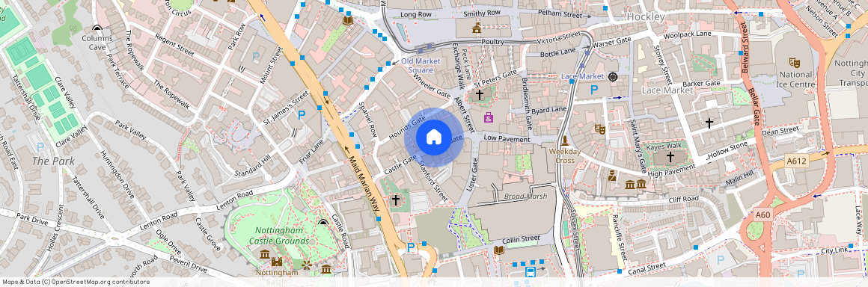The width and height of the screenshot is (868, 287).
Task: Click the pink shopping bag icon
Action: pyautogui.click(x=488, y=117)
